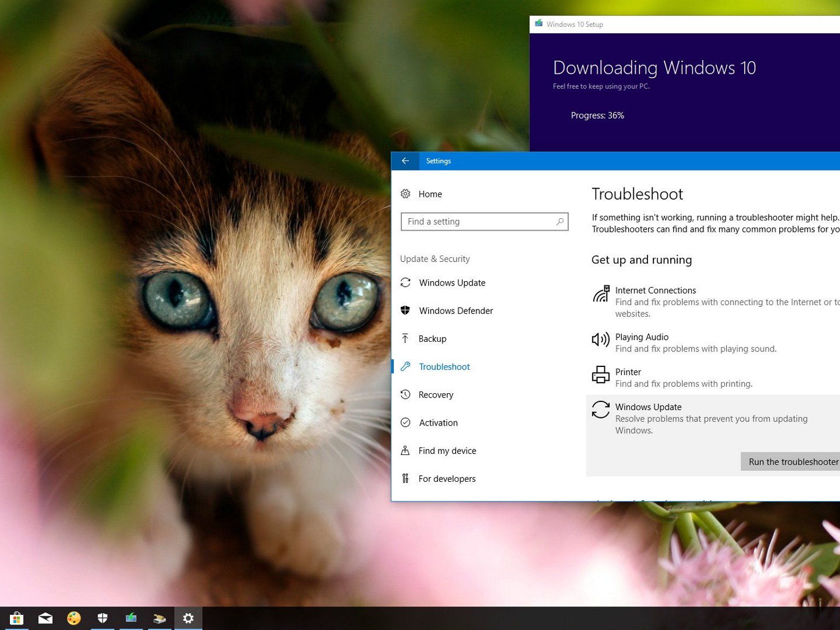Select the Activation checkmark circle icon
The width and height of the screenshot is (840, 630).
coord(405,422)
